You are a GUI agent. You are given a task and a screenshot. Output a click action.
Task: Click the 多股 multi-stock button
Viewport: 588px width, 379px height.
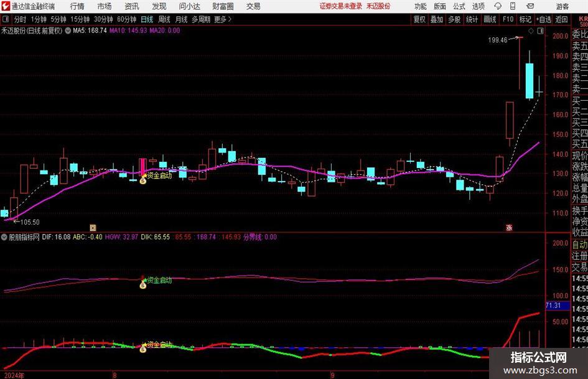point(454,19)
